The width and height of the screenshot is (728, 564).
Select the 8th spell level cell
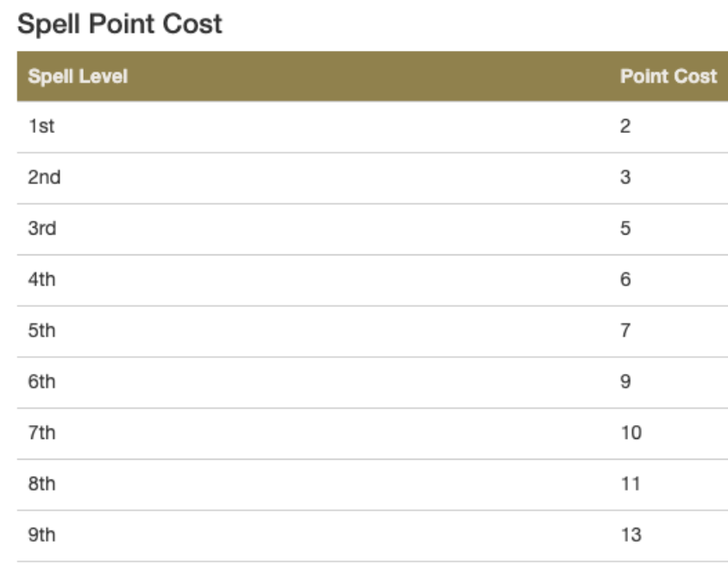point(42,484)
